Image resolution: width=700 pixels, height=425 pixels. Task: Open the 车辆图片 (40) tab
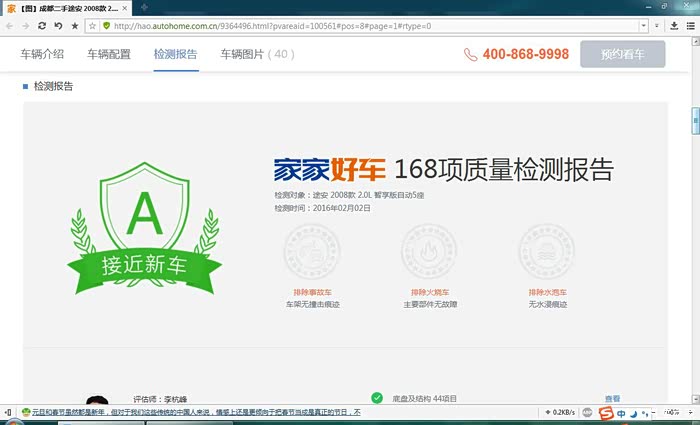pyautogui.click(x=257, y=54)
